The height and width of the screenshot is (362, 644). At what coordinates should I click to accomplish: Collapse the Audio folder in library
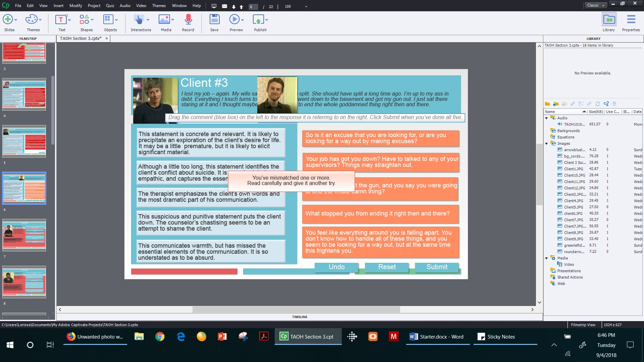547,118
